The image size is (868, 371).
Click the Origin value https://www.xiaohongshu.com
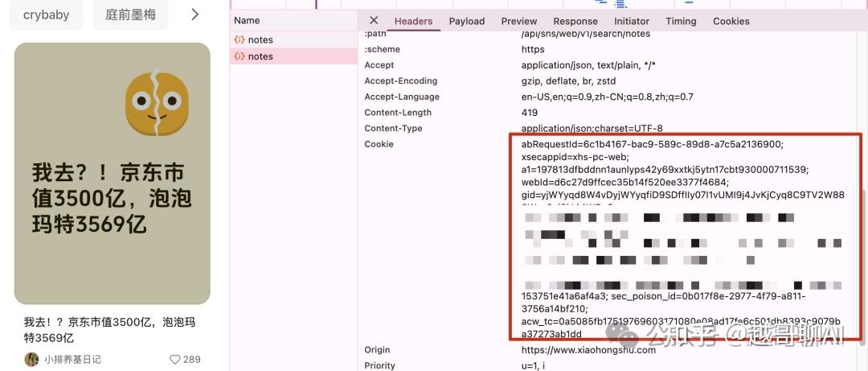click(588, 350)
